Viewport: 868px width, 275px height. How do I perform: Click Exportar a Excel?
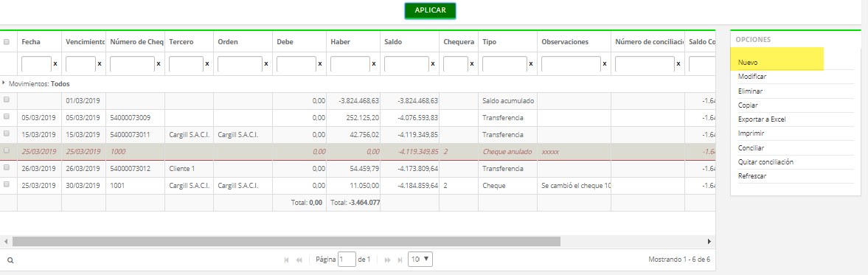762,119
